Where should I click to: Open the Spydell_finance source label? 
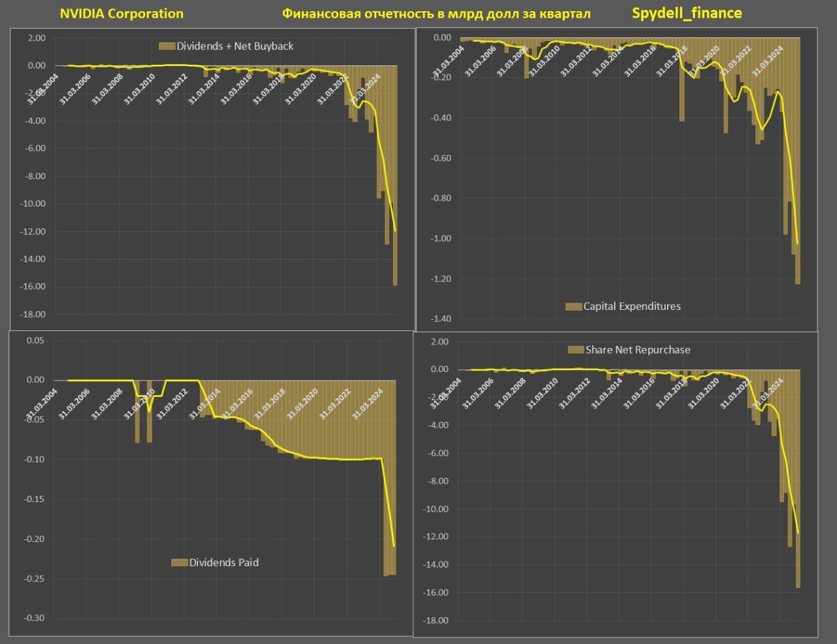click(x=687, y=13)
